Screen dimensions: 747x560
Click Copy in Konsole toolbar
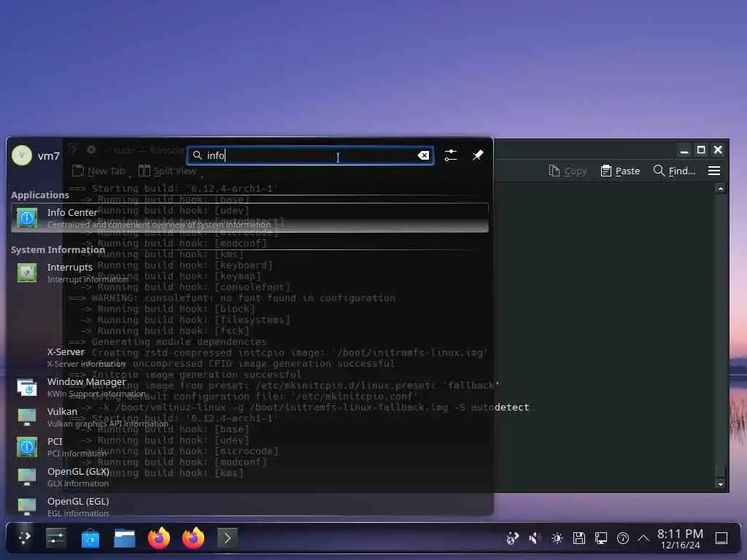pyautogui.click(x=568, y=171)
